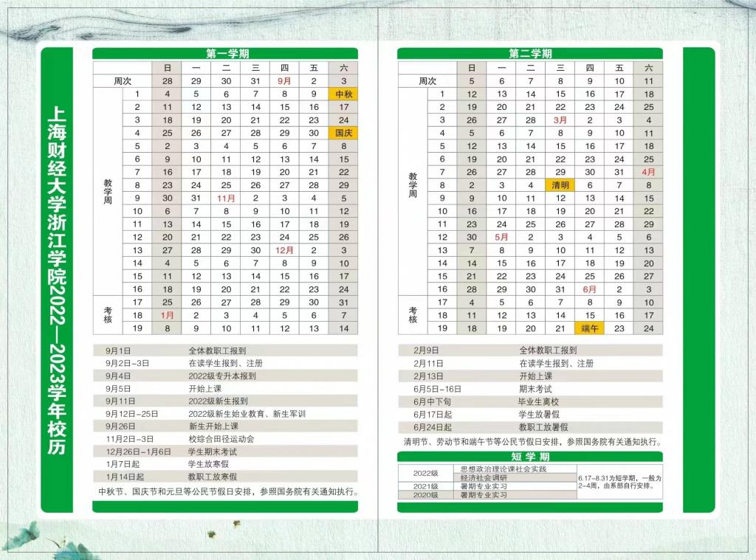Screen dimensions: 756x560
Task: Click the note starting "6.17-8.31为短学期"
Action: pos(619,482)
